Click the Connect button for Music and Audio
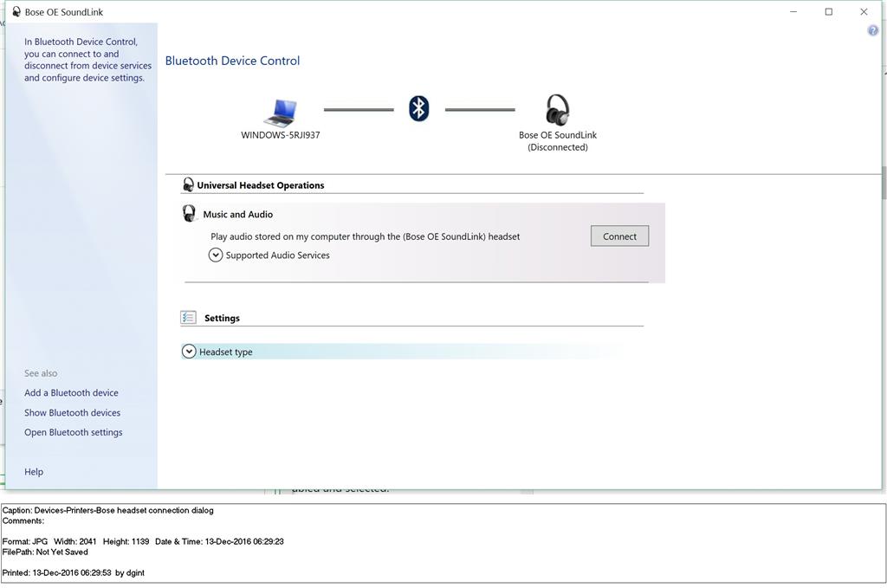The width and height of the screenshot is (887, 588). 619,236
